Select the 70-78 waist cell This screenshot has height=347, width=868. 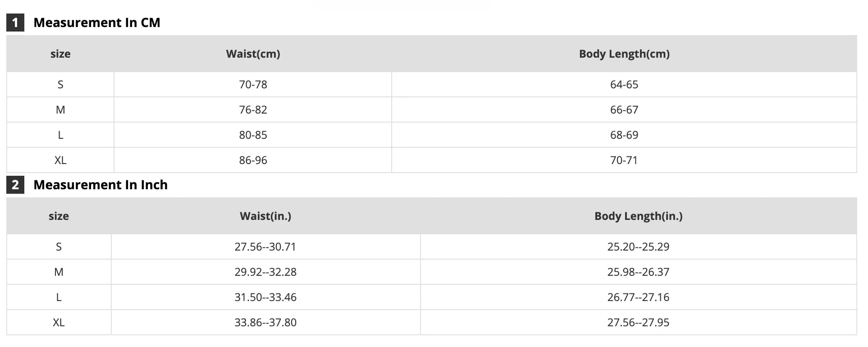[253, 85]
